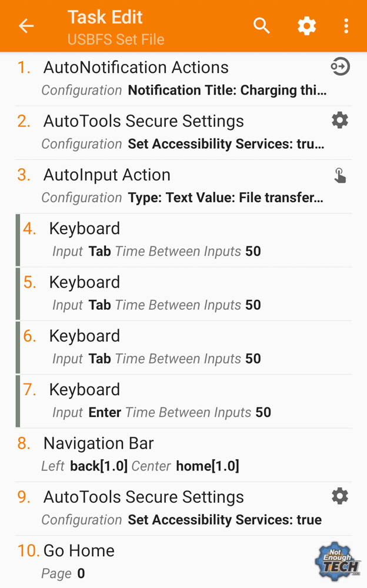The image size is (367, 588).
Task: Open action 1 AutoNotification Actions
Action: pos(183,79)
